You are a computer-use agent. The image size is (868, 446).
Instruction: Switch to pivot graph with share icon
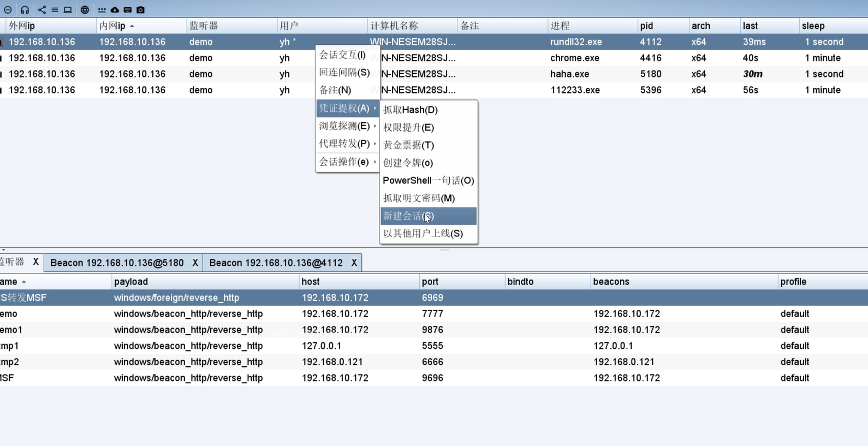pyautogui.click(x=42, y=10)
